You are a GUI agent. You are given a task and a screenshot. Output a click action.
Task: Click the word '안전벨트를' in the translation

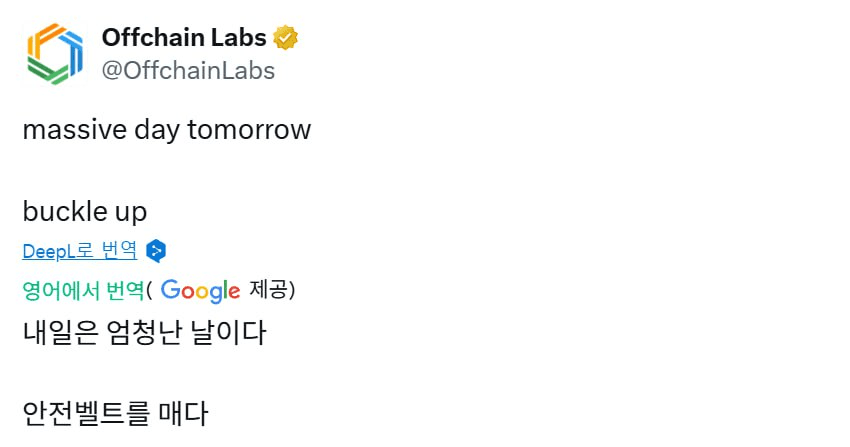pos(86,413)
